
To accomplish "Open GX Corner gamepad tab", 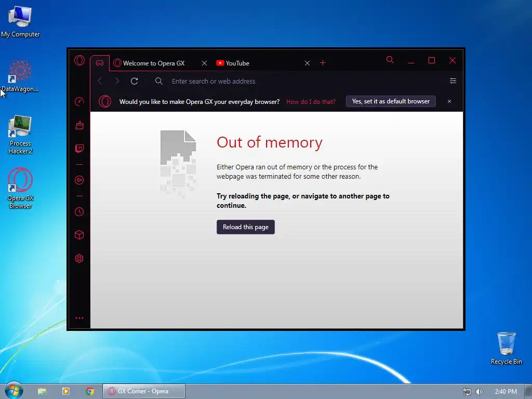I will point(100,63).
